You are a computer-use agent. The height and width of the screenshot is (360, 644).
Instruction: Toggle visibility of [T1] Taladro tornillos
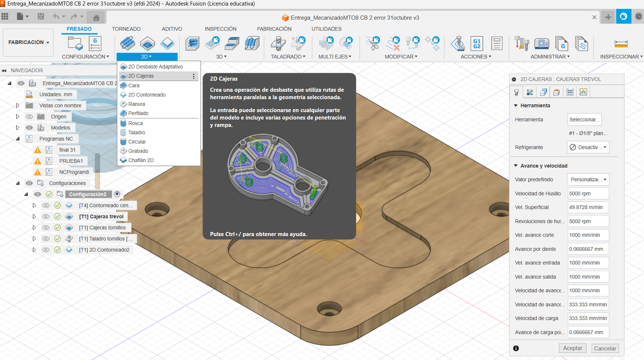[x=46, y=239]
